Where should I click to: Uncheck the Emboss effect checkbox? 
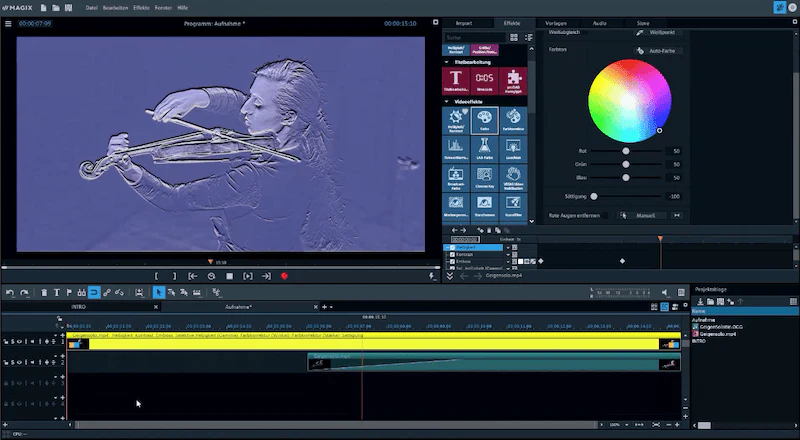pos(453,261)
